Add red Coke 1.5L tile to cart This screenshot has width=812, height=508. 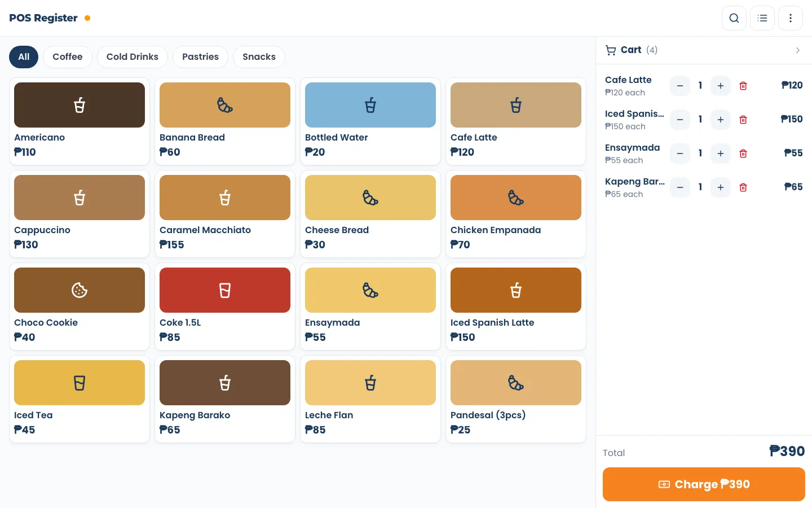click(225, 306)
